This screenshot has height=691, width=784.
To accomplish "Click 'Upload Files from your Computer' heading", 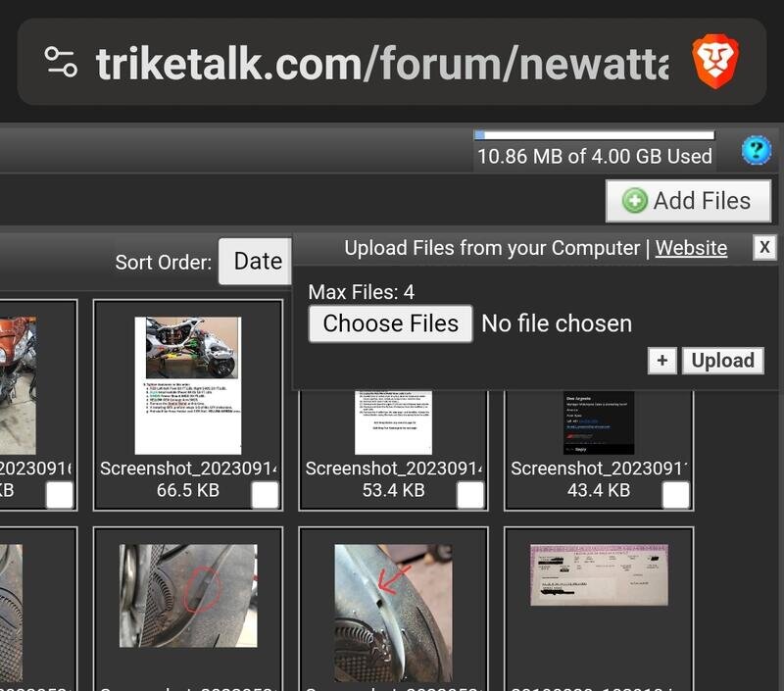I will coord(492,248).
